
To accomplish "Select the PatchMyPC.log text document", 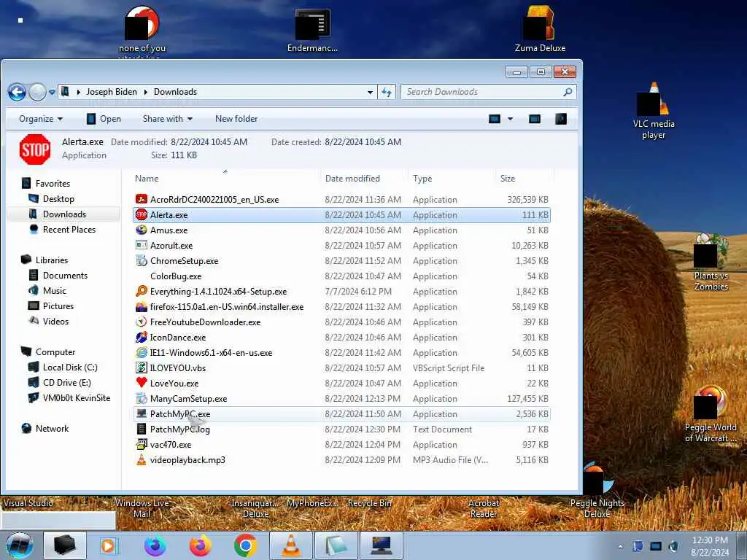I will click(341, 429).
